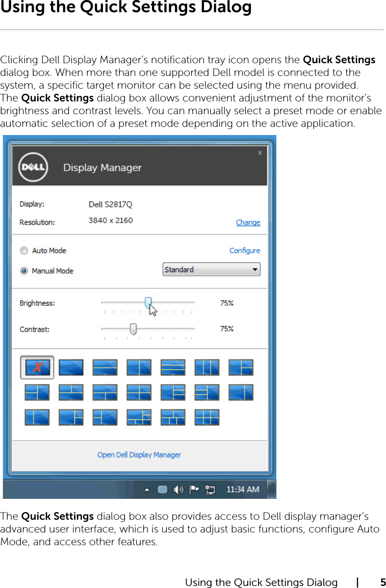Show hidden tray icons arrow
This screenshot has width=386, height=588.
(x=147, y=490)
